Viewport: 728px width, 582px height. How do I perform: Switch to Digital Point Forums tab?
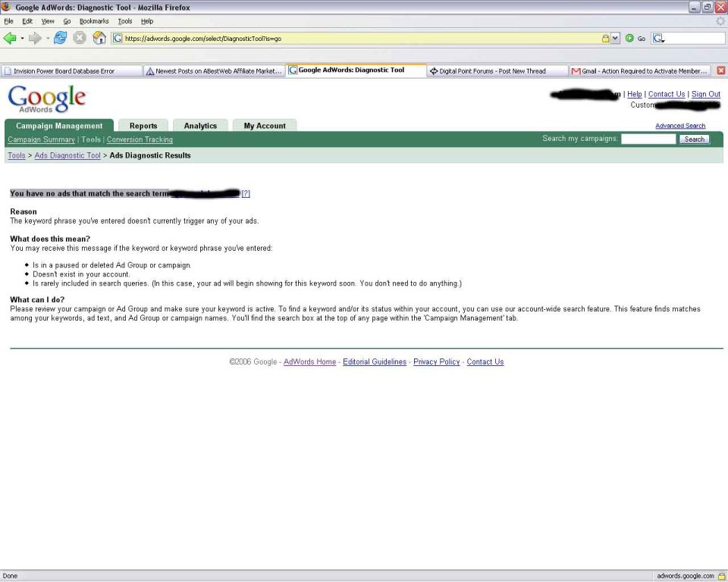point(497,71)
